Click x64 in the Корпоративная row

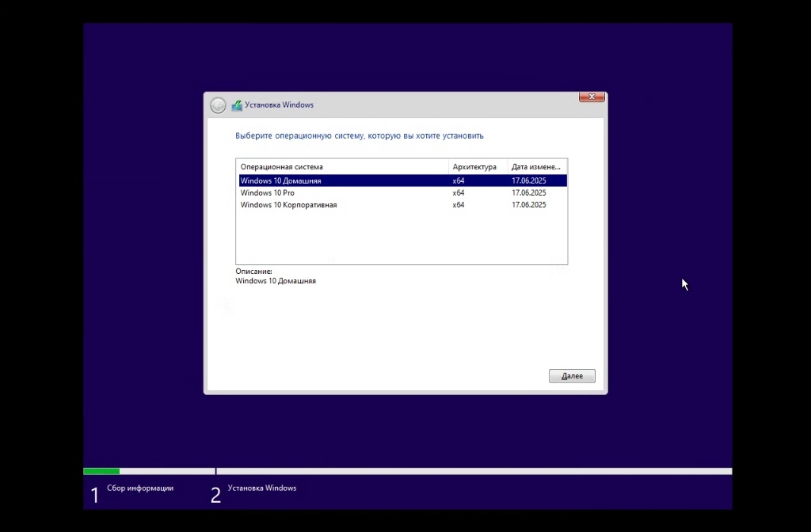click(459, 205)
